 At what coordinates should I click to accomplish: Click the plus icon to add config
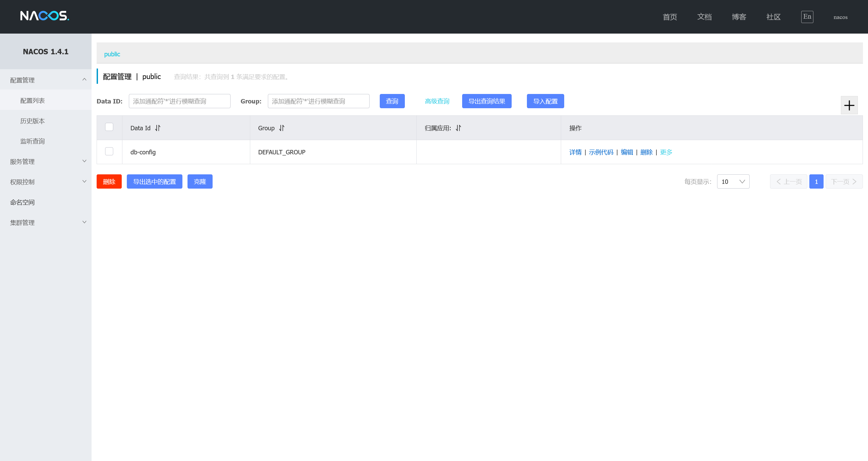[849, 105]
